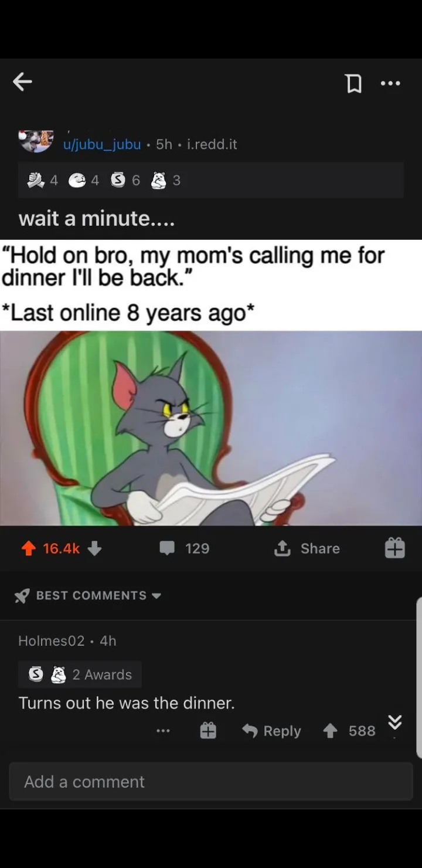Save post with bookmark icon
Screen dimensions: 422x868
pyautogui.click(x=353, y=83)
